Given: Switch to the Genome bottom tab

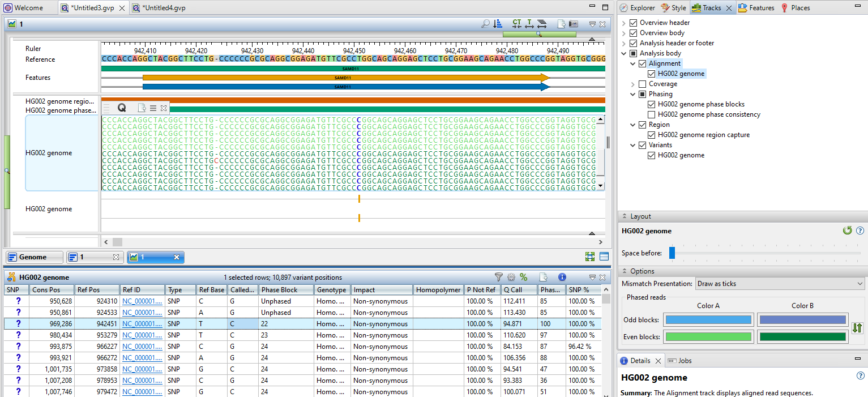Looking at the screenshot, I should coord(33,257).
